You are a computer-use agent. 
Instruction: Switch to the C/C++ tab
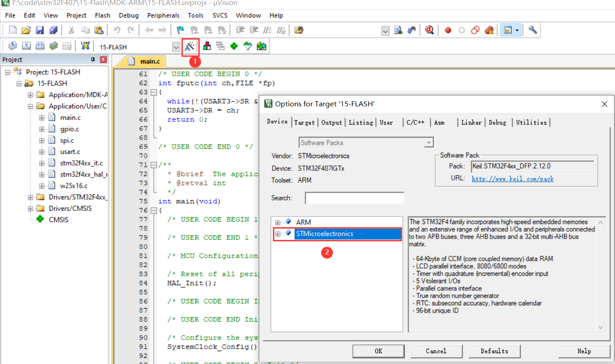[415, 123]
